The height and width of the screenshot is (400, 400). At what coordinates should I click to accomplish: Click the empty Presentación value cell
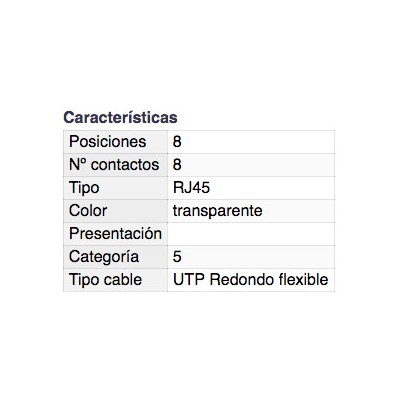251,234
